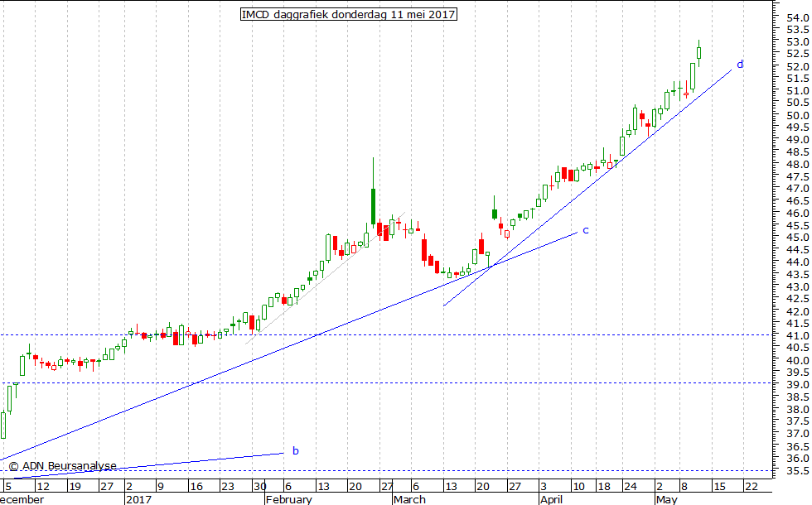Click the date label '22' in May

[752, 487]
